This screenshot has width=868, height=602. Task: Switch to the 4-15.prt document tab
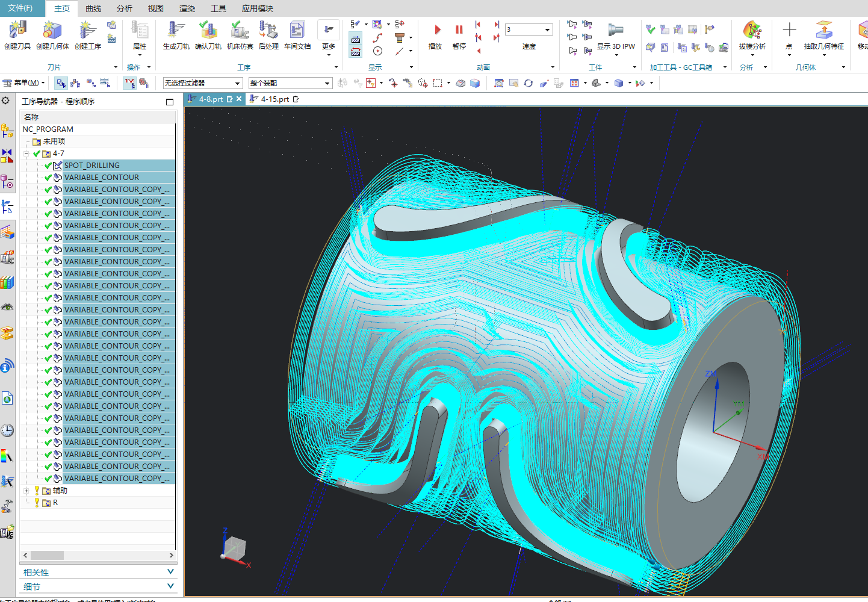point(274,99)
